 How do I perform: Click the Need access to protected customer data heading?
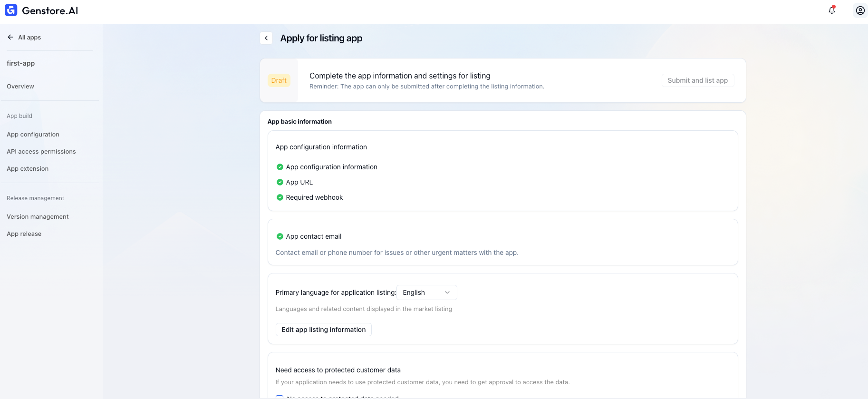[338, 370]
